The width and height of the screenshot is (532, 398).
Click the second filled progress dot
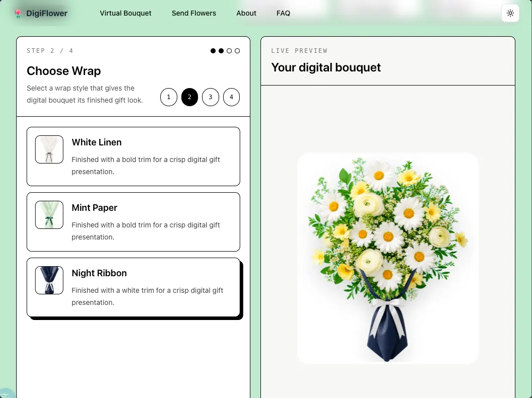221,51
